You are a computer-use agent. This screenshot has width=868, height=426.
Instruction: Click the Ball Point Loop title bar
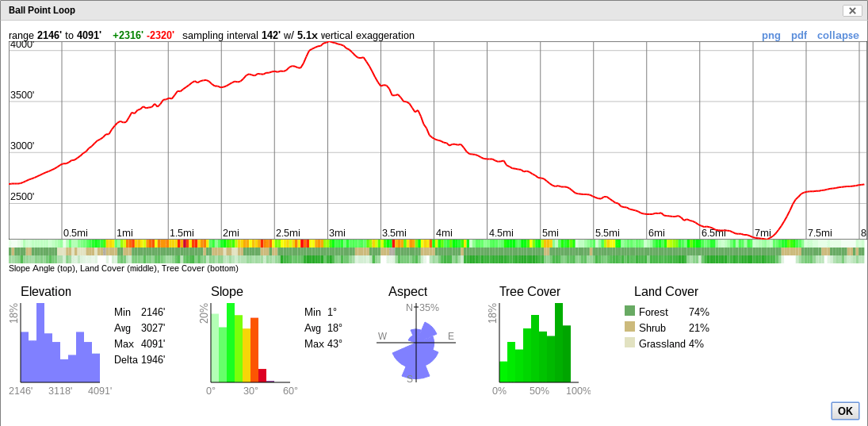click(396, 10)
